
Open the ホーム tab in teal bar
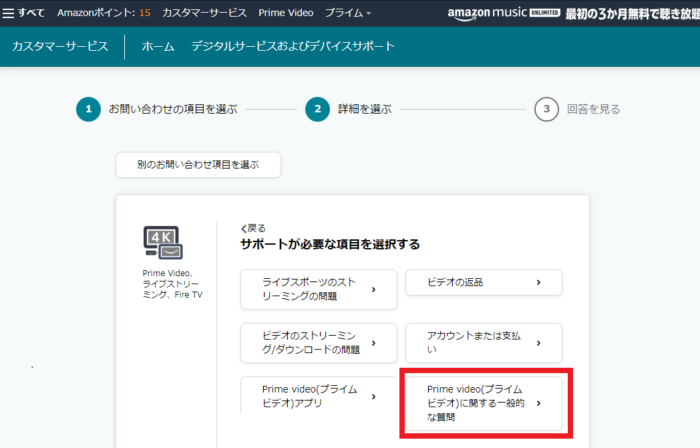[158, 46]
